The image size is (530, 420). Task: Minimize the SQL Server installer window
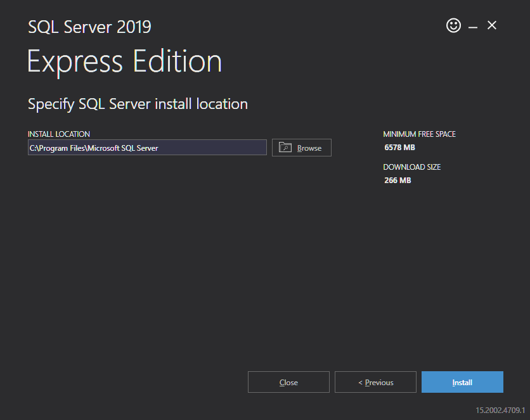(x=473, y=27)
